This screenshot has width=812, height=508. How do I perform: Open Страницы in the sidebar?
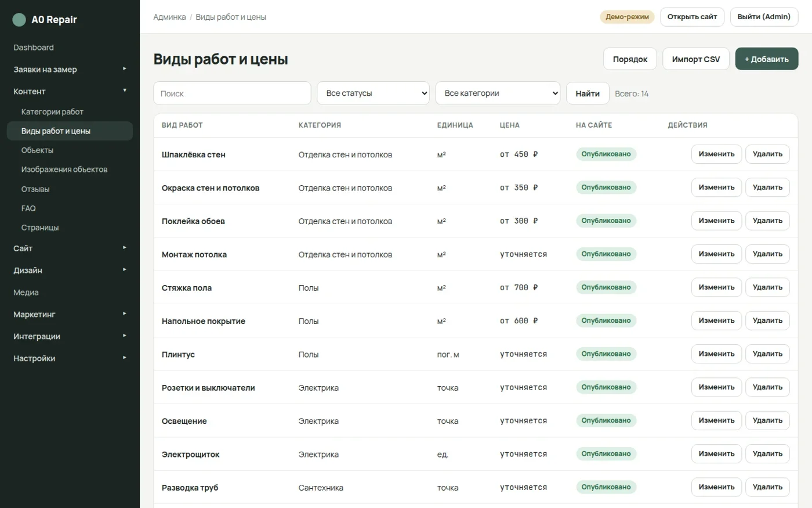coord(40,228)
